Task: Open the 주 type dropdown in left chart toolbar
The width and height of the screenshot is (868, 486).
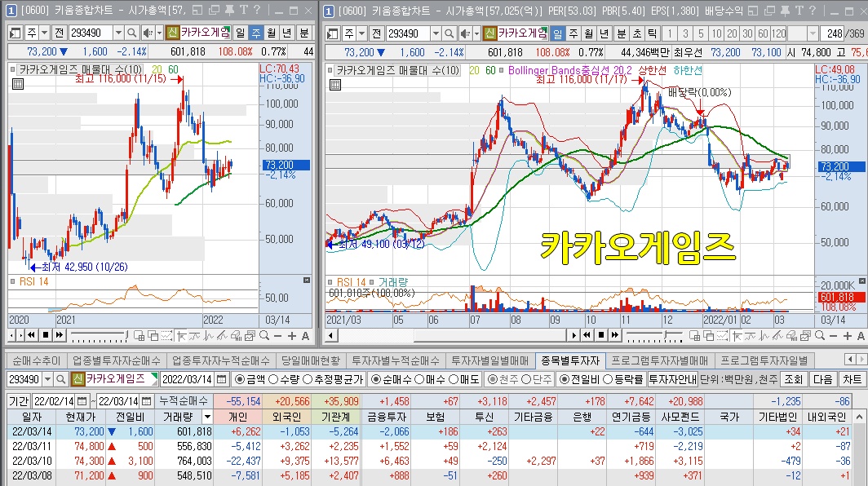Action: pyautogui.click(x=45, y=33)
